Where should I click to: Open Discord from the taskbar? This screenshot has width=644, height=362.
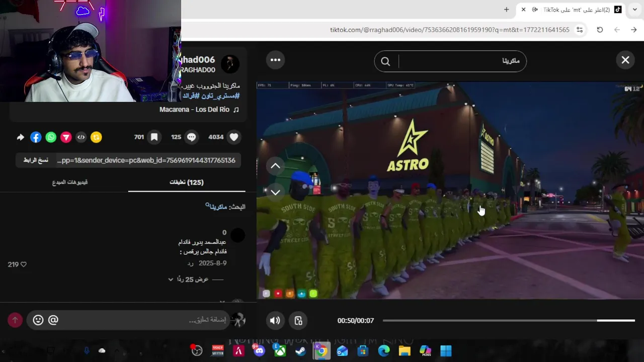click(x=259, y=350)
